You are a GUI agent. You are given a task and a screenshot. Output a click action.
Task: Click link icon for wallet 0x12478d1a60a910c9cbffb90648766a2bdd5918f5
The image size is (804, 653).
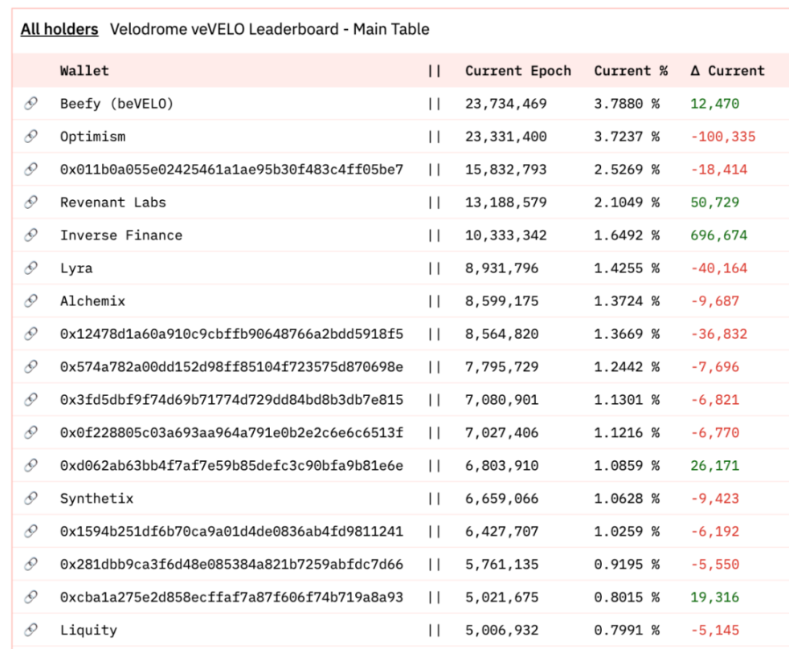click(x=31, y=334)
